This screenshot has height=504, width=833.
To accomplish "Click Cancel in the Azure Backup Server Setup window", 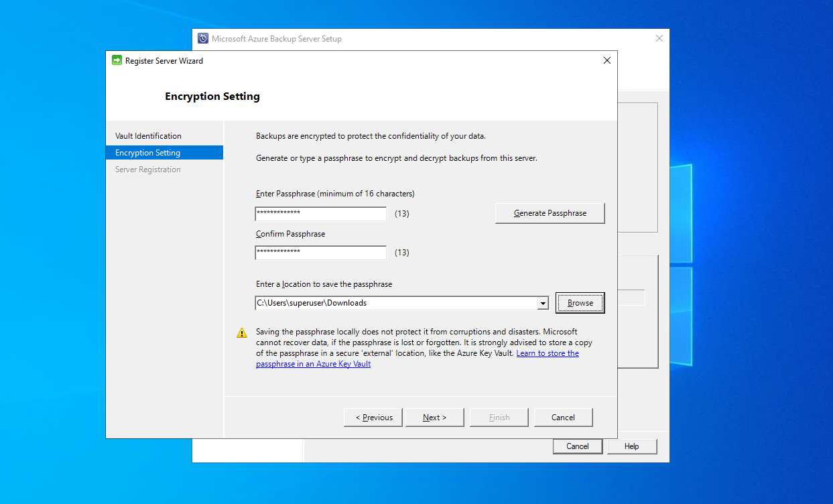I will point(578,446).
